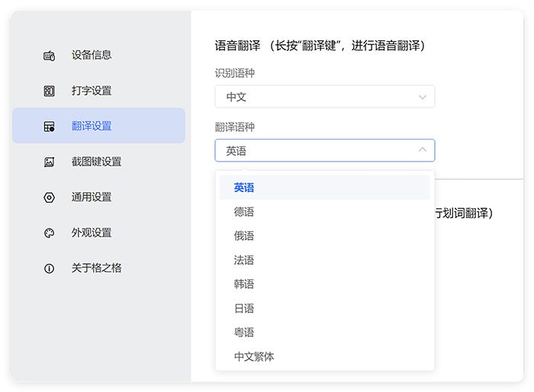Click the translation settings icon

(50, 127)
